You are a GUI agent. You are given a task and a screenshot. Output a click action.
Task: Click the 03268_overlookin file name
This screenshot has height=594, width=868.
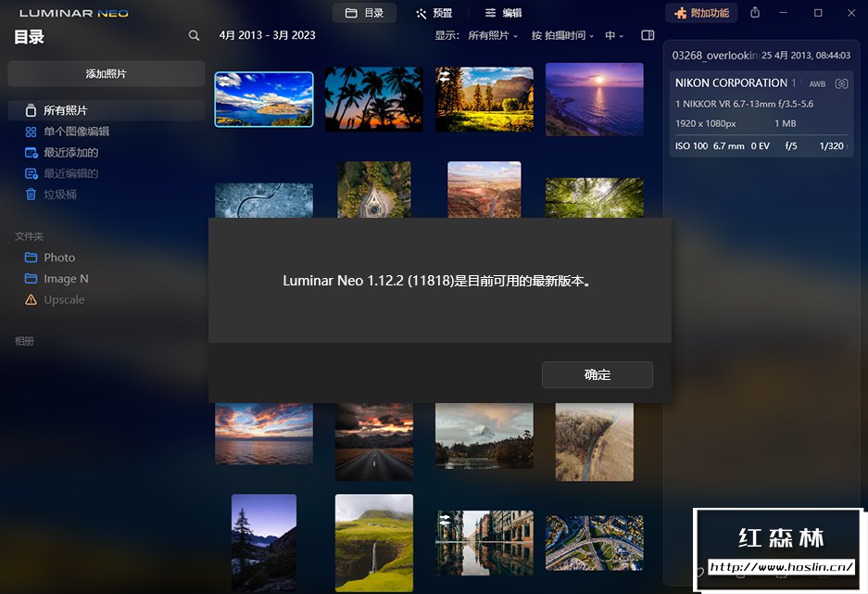(714, 56)
